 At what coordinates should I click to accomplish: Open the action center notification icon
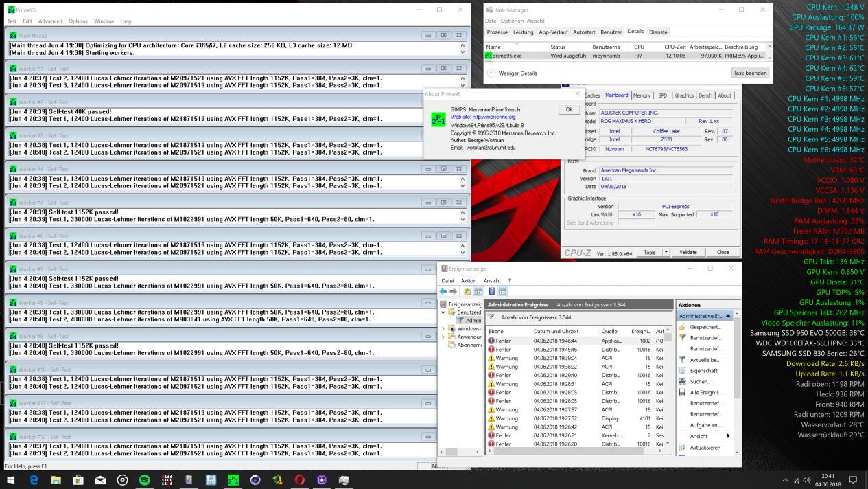[x=854, y=479]
